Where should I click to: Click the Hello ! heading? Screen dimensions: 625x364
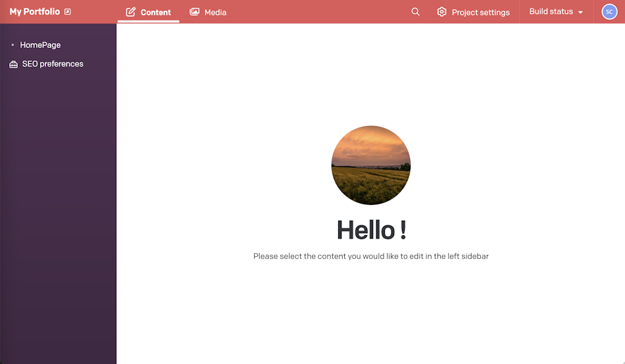click(x=371, y=230)
